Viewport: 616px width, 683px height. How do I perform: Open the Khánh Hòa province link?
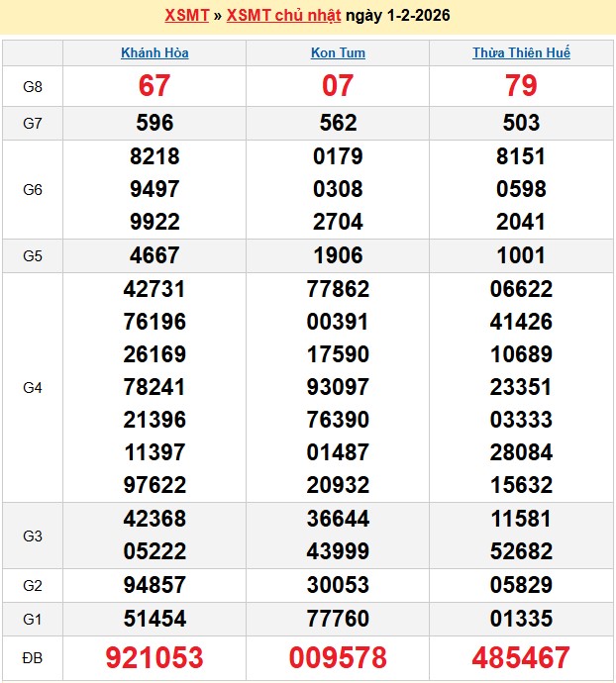pos(154,52)
